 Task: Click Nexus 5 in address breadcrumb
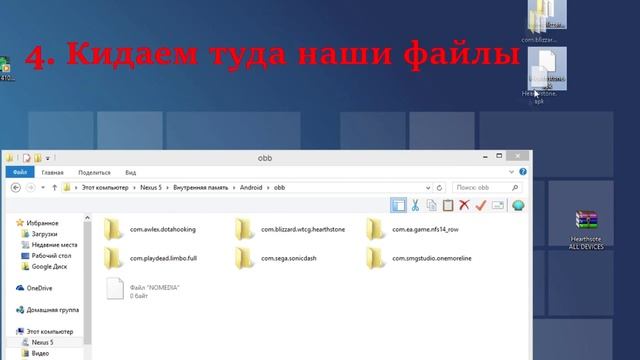pos(151,187)
